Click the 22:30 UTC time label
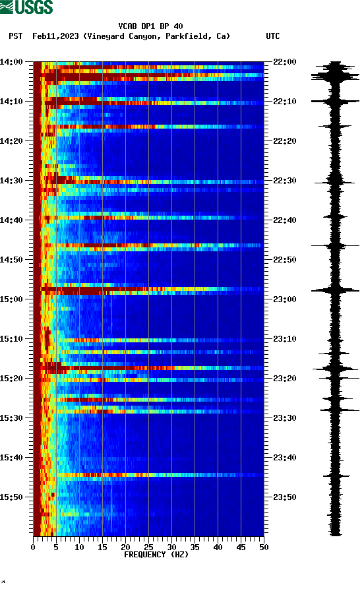 point(285,180)
